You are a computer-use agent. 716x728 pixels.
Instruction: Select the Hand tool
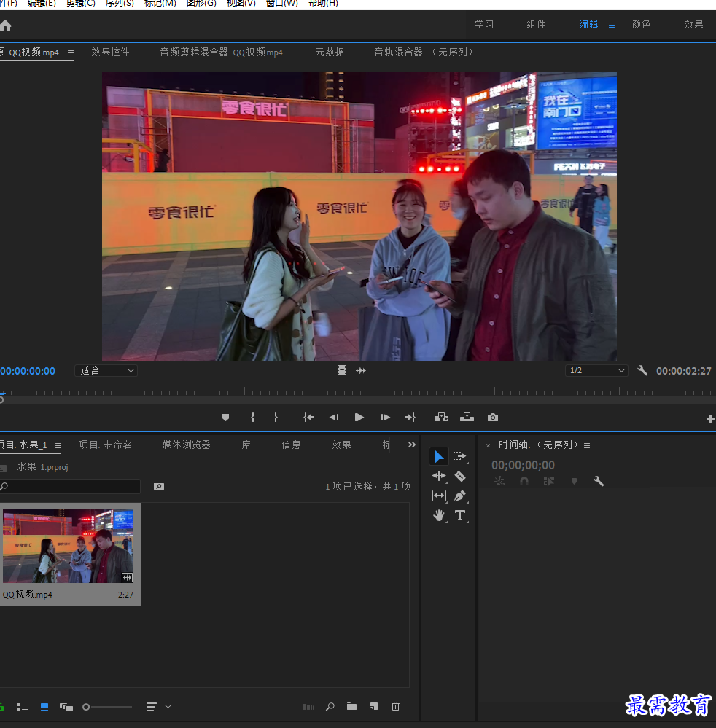pos(439,515)
